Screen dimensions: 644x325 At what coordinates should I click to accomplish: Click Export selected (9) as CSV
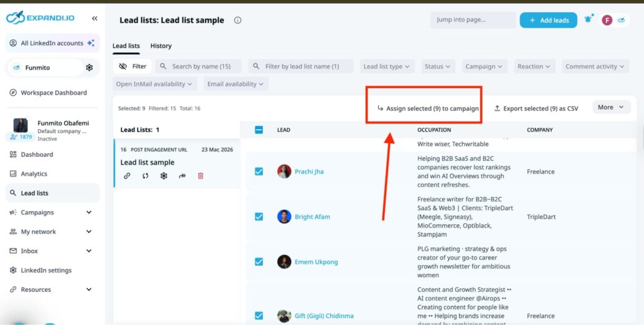536,108
